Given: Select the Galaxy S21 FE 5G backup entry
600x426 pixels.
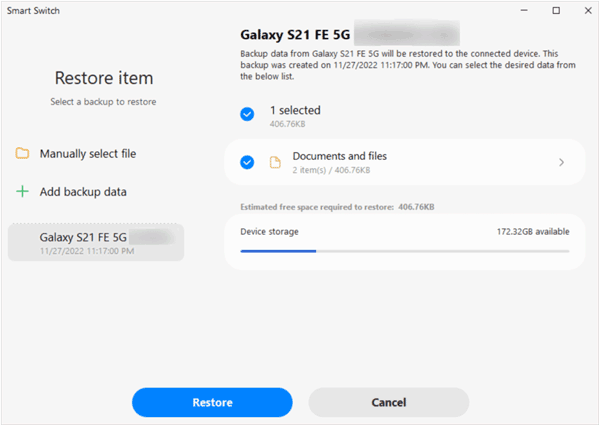Looking at the screenshot, I should [96, 242].
